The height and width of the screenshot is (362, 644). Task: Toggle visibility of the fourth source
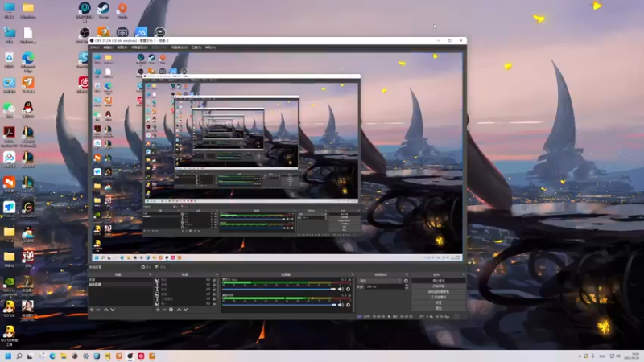coord(208,294)
